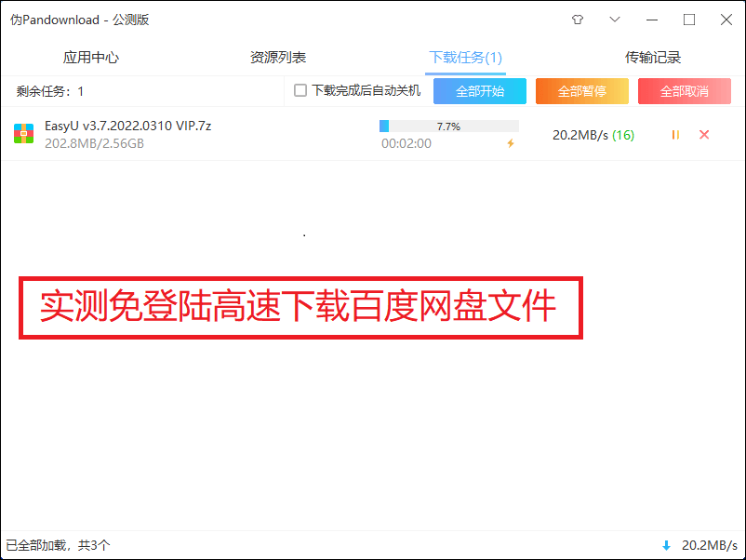746x560 pixels.
Task: Click the 7z archive file icon
Action: 24,134
